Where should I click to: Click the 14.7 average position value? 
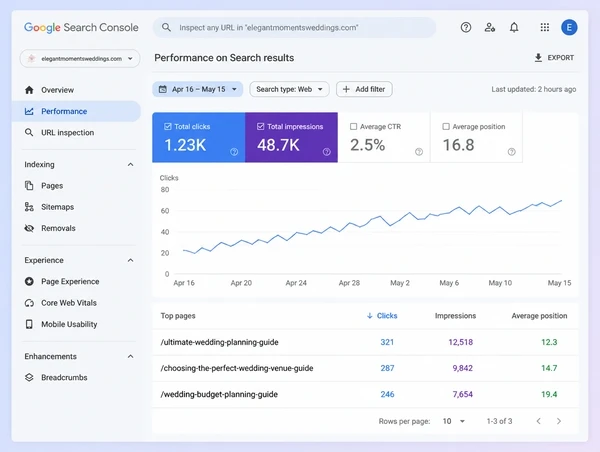coord(549,368)
